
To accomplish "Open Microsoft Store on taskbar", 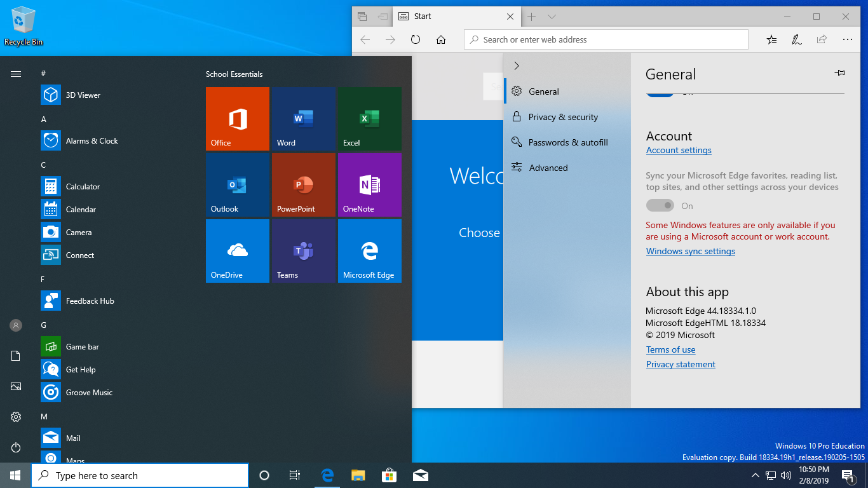I will coord(389,475).
